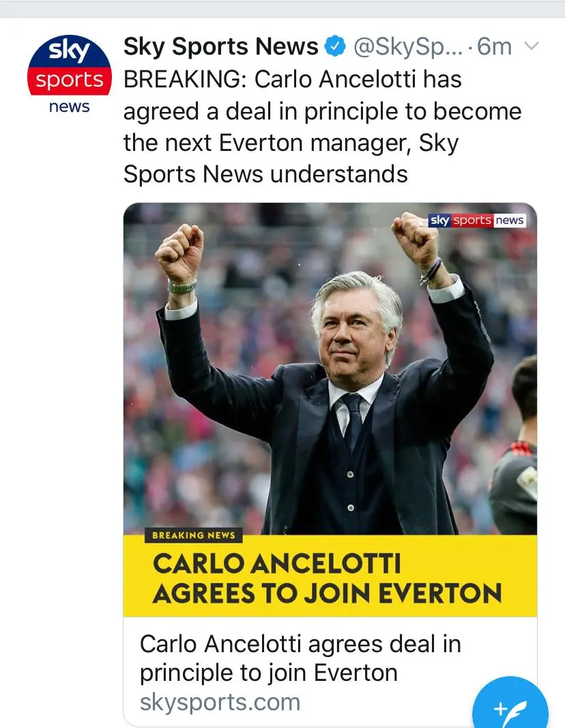The width and height of the screenshot is (565, 728).
Task: Open the card title about Ancelotti joining Everton
Action: click(300, 658)
